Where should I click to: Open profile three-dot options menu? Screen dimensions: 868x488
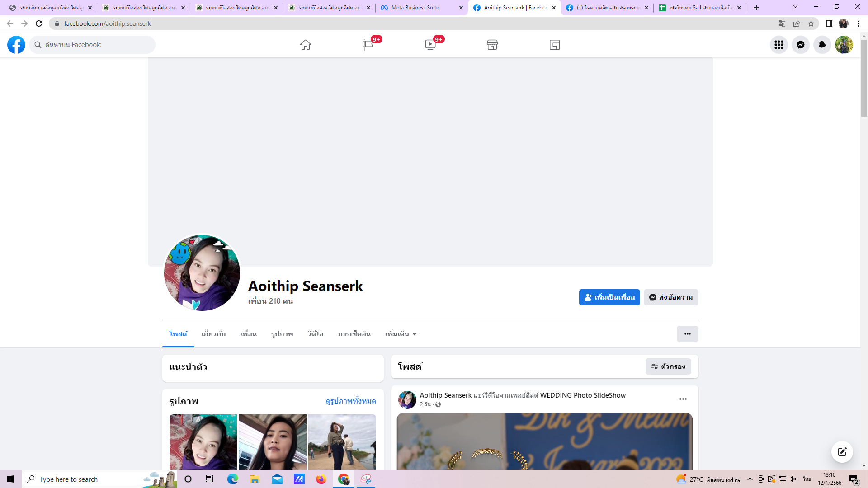[x=687, y=334]
